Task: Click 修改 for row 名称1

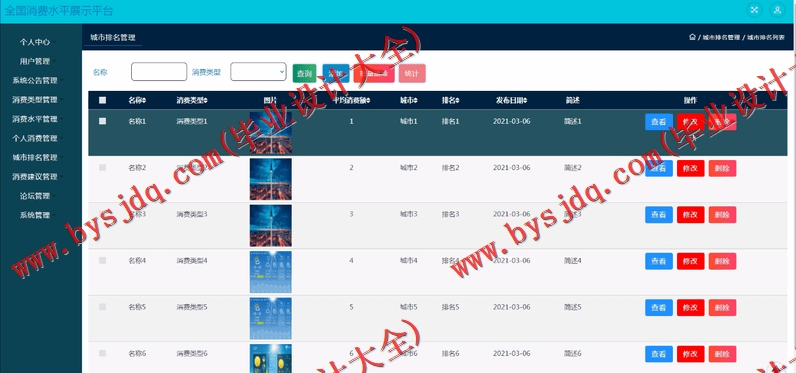Action: [690, 122]
